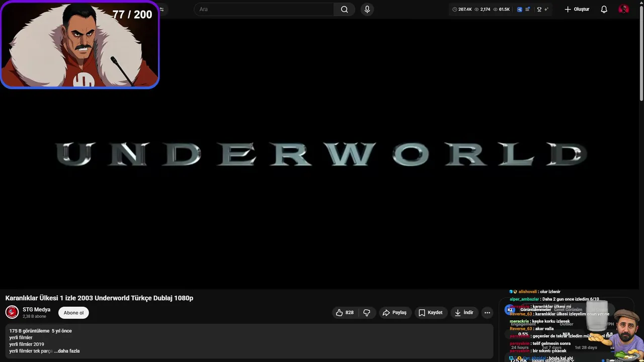
Task: Focus the Ara search field
Action: pyautogui.click(x=264, y=9)
